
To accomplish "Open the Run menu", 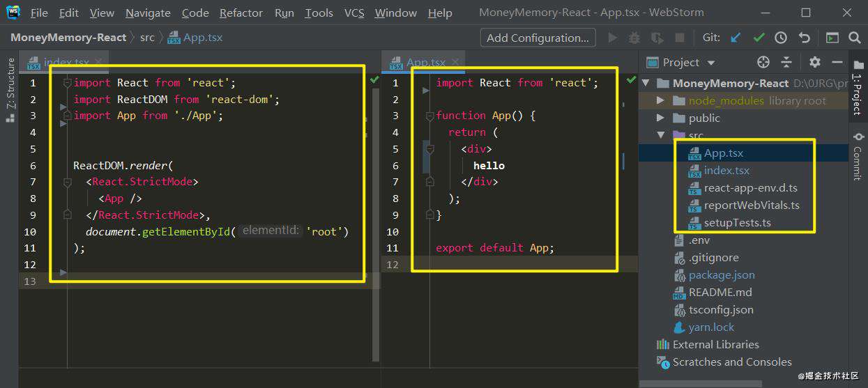I will [x=284, y=13].
